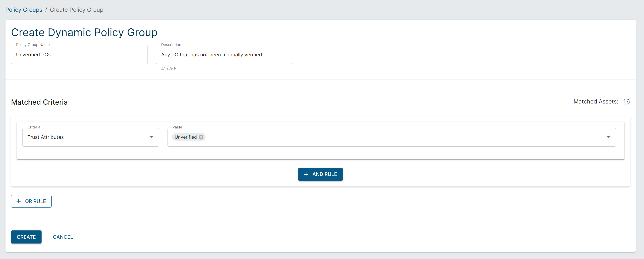Click the 42/255 character counter

(169, 69)
